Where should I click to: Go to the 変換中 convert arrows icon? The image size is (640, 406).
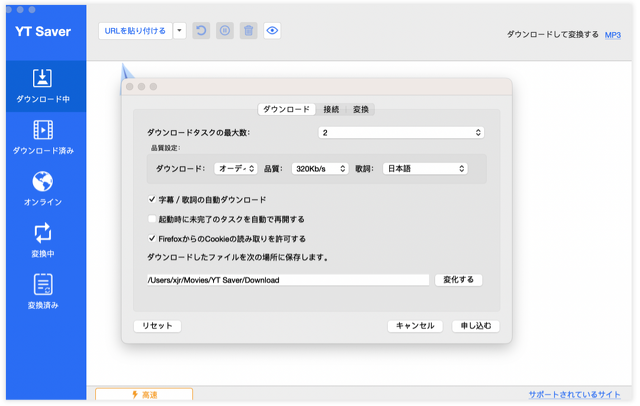click(x=43, y=234)
